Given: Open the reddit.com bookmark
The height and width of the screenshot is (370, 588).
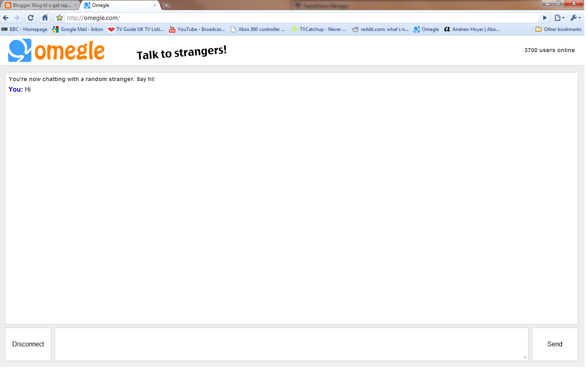Looking at the screenshot, I should (380, 29).
